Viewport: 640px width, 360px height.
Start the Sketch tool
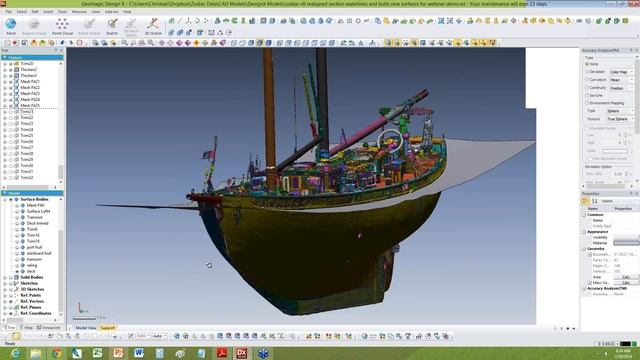pos(112,27)
